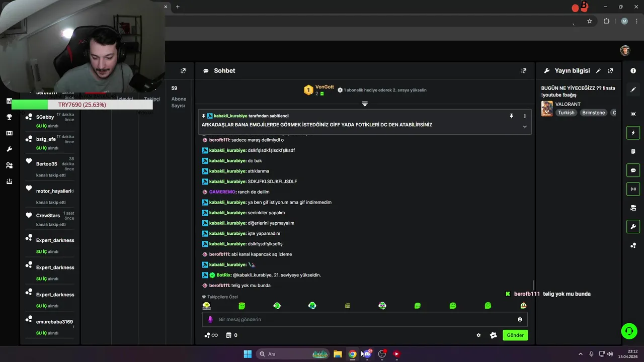
Task: Click the Brimstone tag
Action: click(x=594, y=113)
